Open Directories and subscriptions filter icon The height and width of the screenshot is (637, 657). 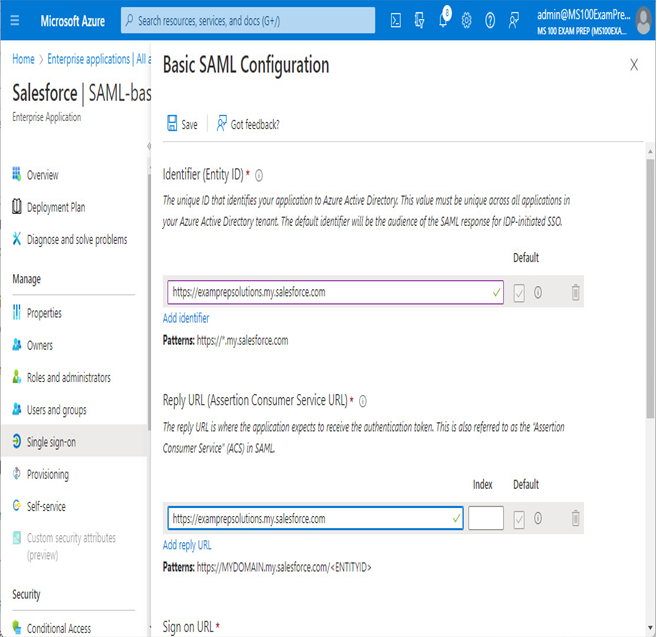[419, 20]
